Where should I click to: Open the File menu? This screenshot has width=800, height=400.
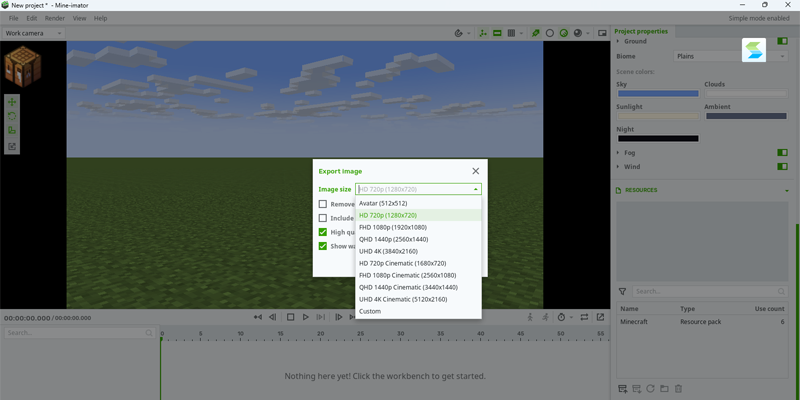13,18
